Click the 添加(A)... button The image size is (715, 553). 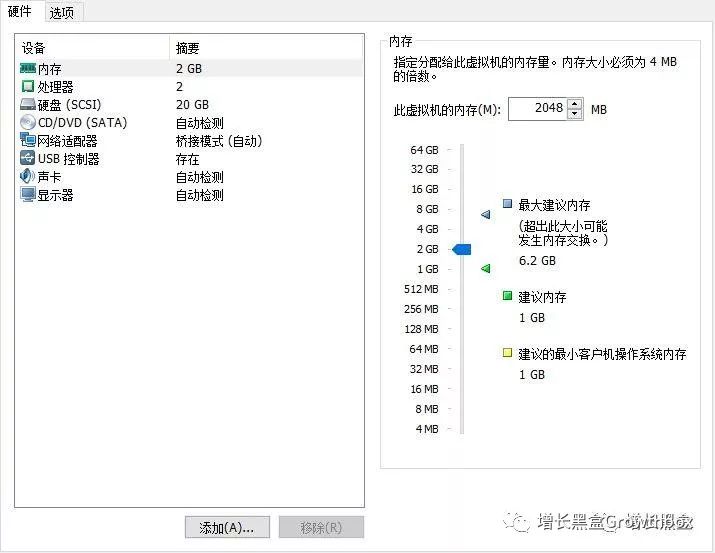tap(227, 527)
